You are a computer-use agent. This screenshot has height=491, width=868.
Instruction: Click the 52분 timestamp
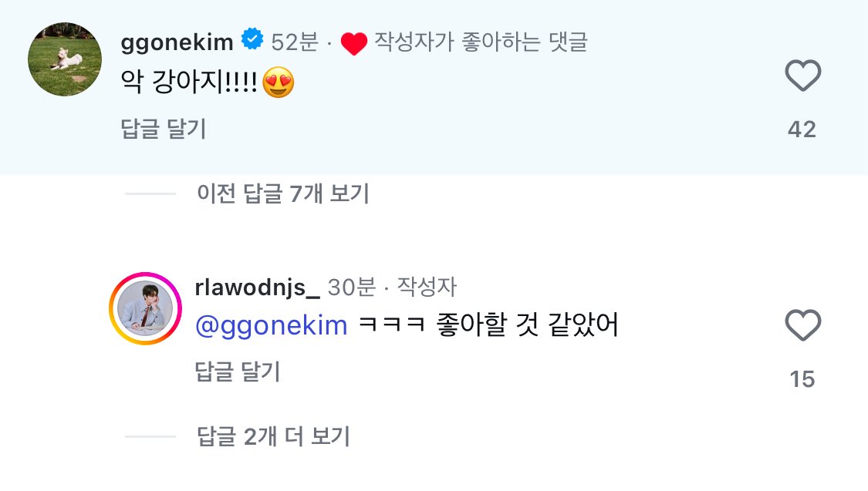click(x=295, y=42)
